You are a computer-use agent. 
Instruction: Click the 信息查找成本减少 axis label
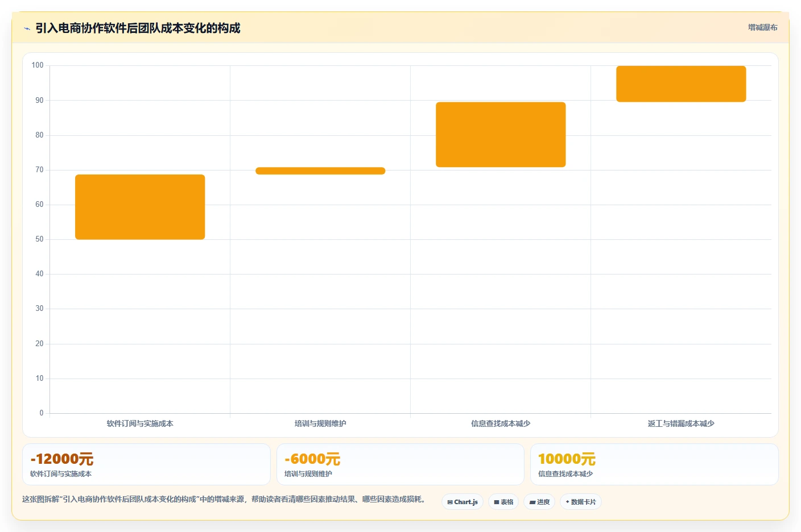(x=501, y=423)
